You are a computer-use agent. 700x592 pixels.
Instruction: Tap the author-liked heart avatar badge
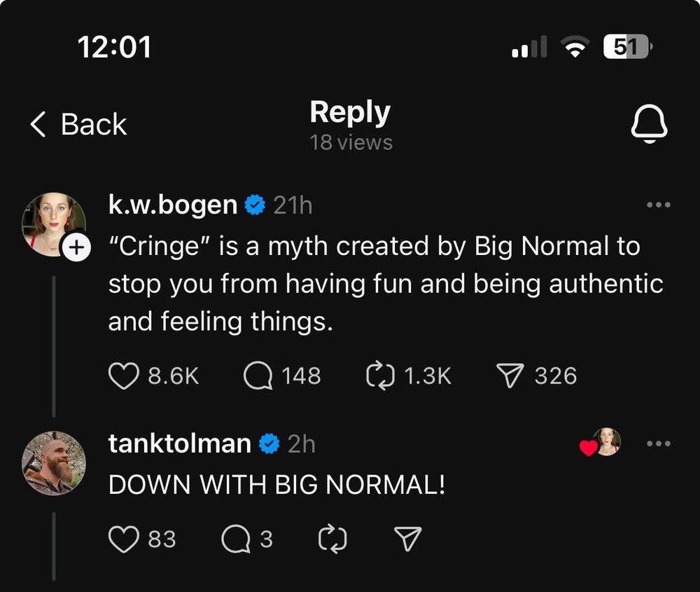click(601, 443)
